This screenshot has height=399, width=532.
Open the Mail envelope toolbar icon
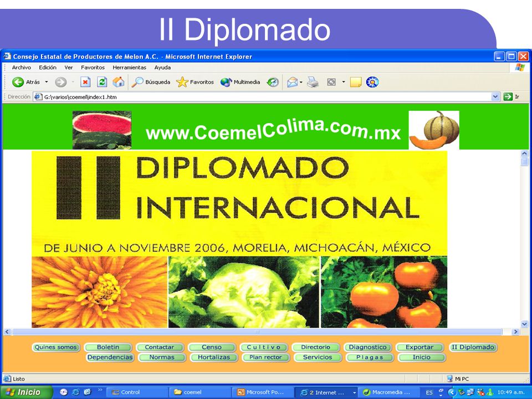click(292, 82)
